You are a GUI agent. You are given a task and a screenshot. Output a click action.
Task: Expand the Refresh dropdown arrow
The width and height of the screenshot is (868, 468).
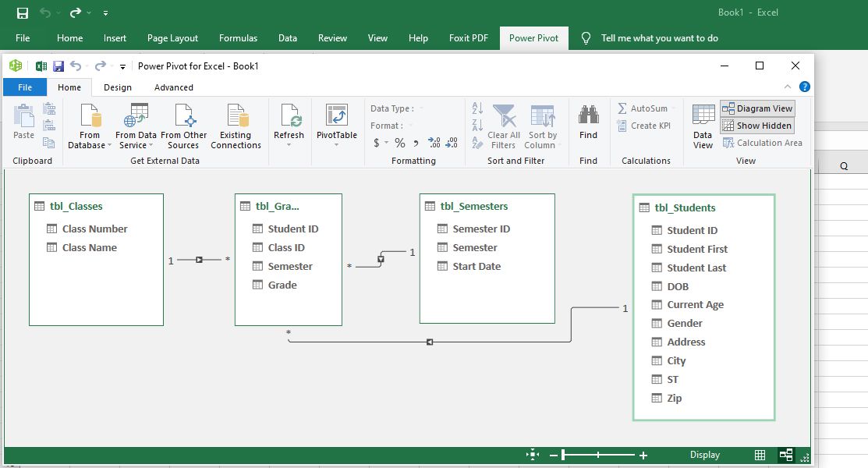coord(289,145)
